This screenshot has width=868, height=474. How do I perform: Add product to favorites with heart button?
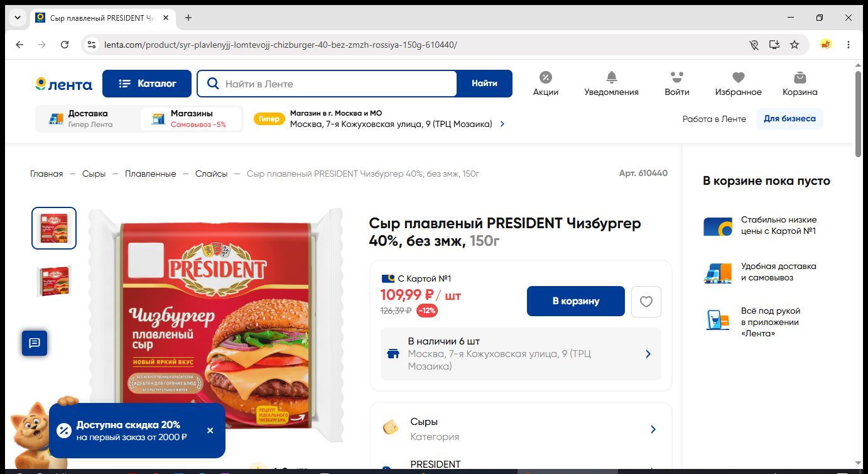[x=646, y=302]
